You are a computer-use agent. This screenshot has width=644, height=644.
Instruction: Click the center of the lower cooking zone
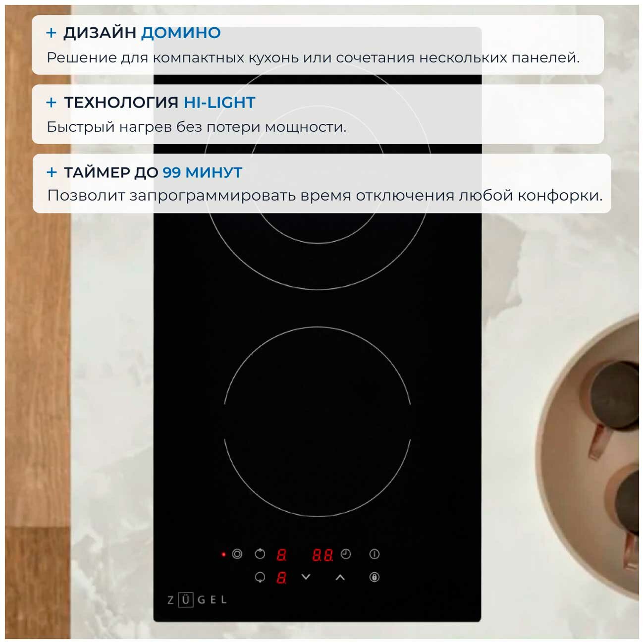point(318,422)
